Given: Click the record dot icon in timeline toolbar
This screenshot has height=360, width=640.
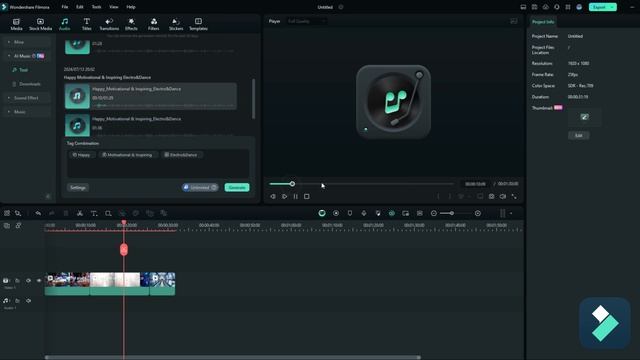Looking at the screenshot, I should (336, 213).
